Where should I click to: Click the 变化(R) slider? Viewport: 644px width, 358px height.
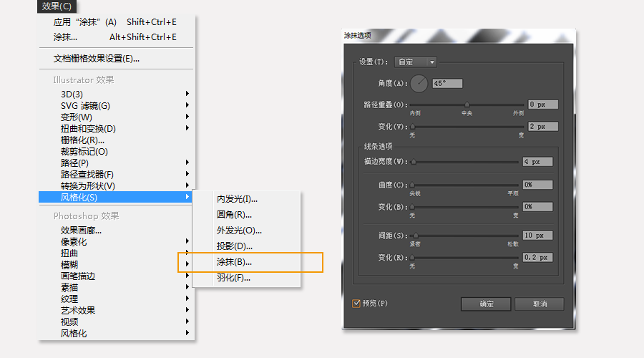coord(465,258)
